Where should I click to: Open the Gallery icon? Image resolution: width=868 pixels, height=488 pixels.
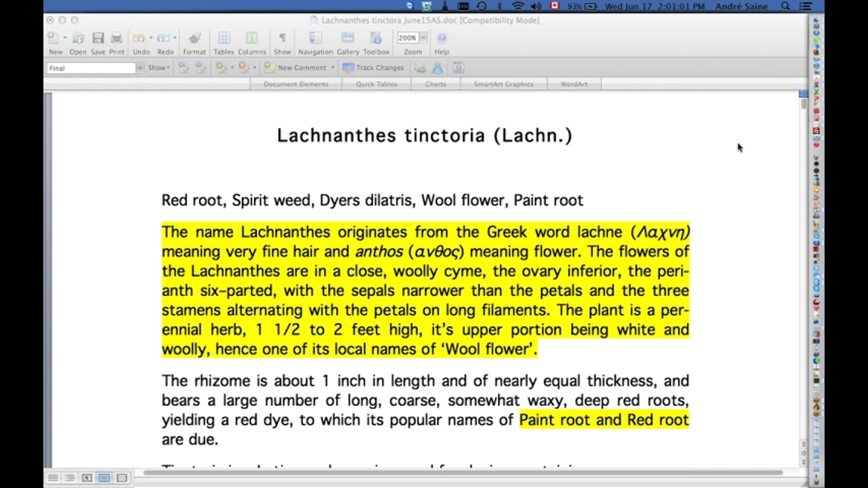(x=348, y=38)
